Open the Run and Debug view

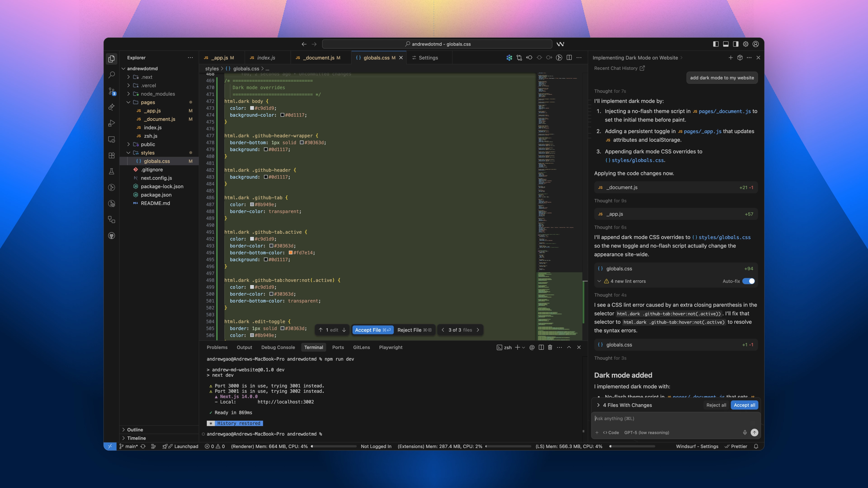pos(111,123)
